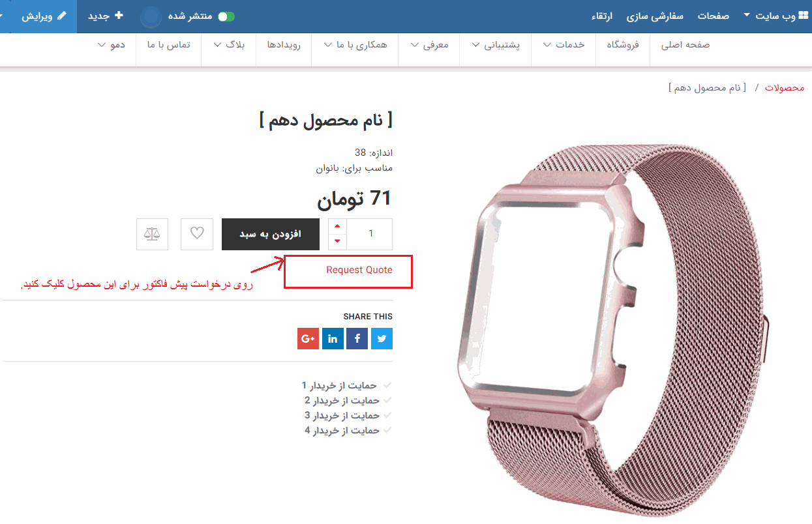812x524 pixels.
Task: Share product on Twitter
Action: click(382, 339)
